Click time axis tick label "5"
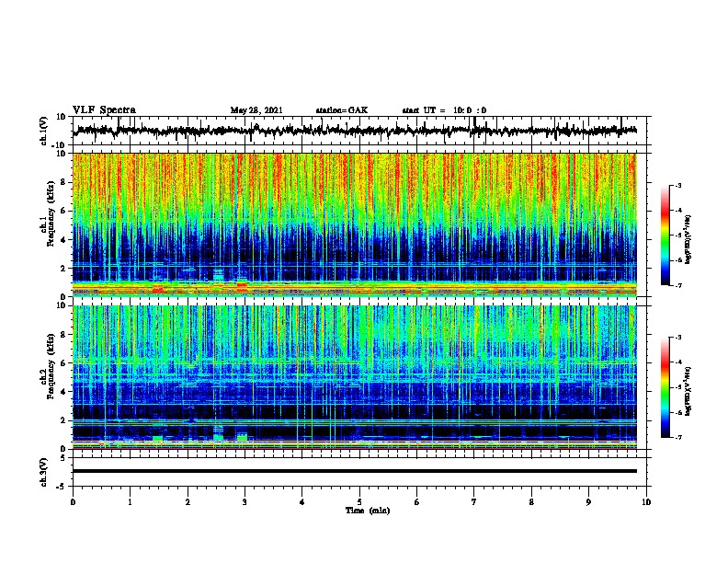Screen dimensions: 728x563 pyautogui.click(x=359, y=502)
